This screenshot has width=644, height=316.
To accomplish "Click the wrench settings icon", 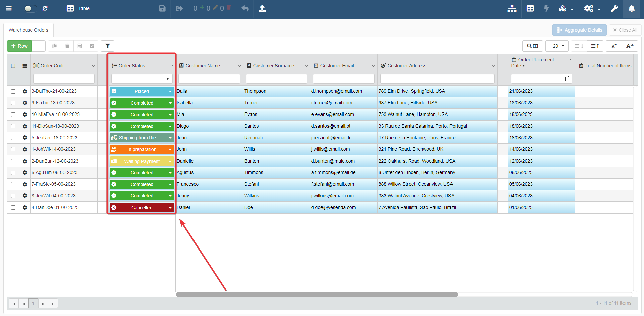I will coord(614,8).
